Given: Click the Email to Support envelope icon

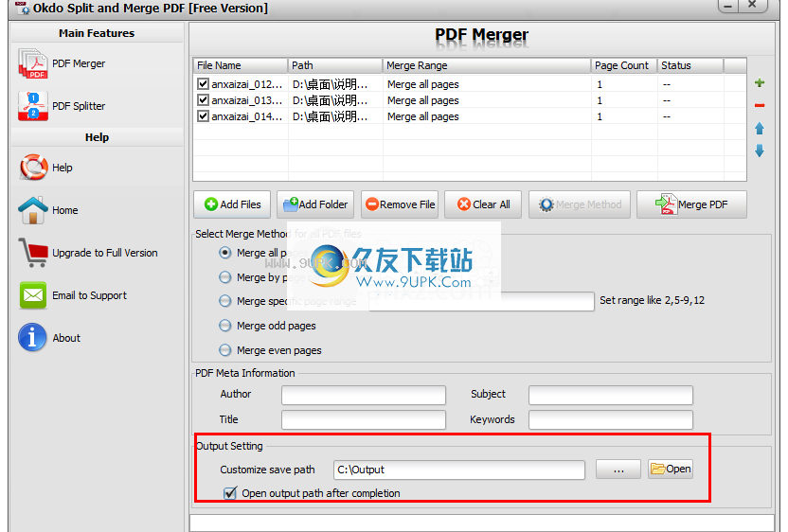Looking at the screenshot, I should click(33, 295).
